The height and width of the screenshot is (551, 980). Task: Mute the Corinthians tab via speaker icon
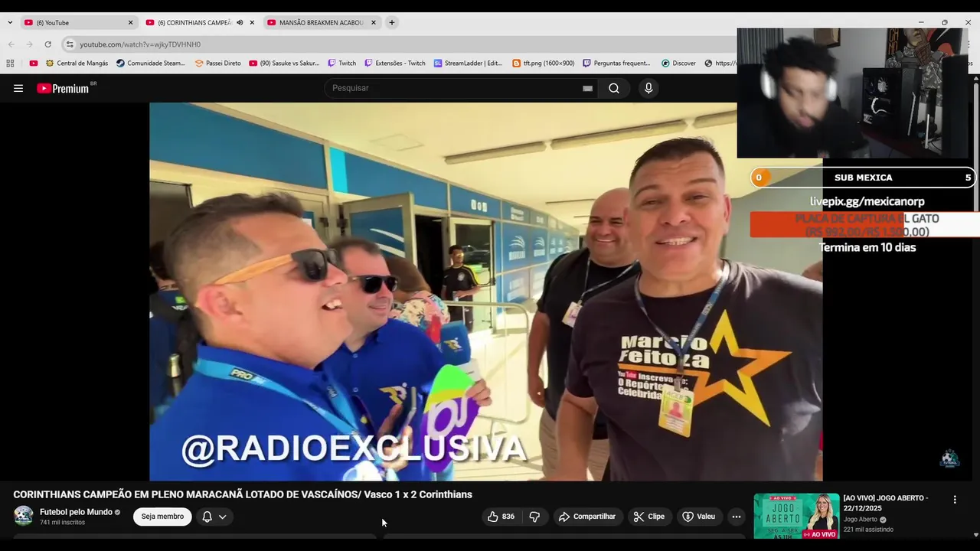click(x=240, y=22)
